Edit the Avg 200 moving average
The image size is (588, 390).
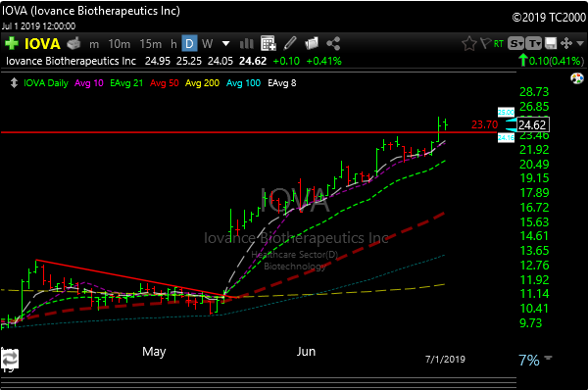point(202,83)
